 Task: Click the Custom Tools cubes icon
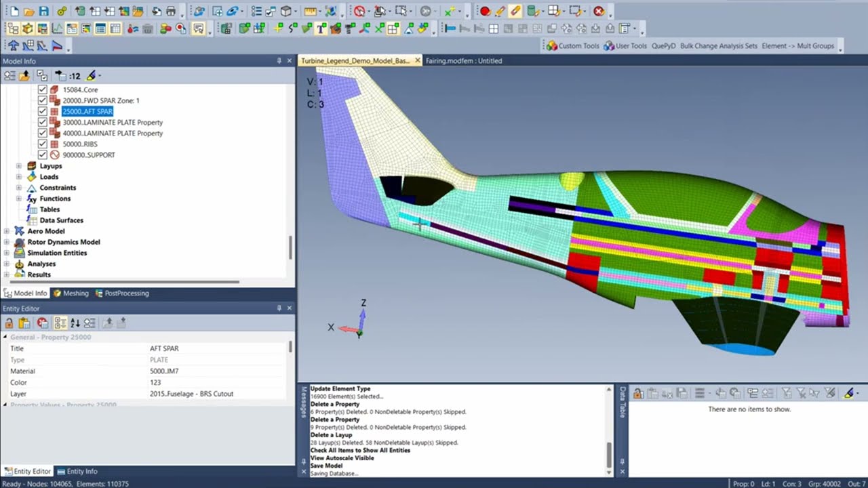(x=552, y=46)
